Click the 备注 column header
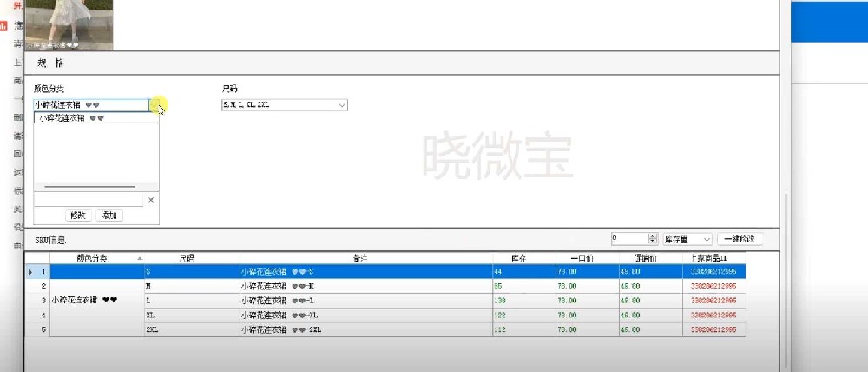The image size is (868, 372). (364, 258)
